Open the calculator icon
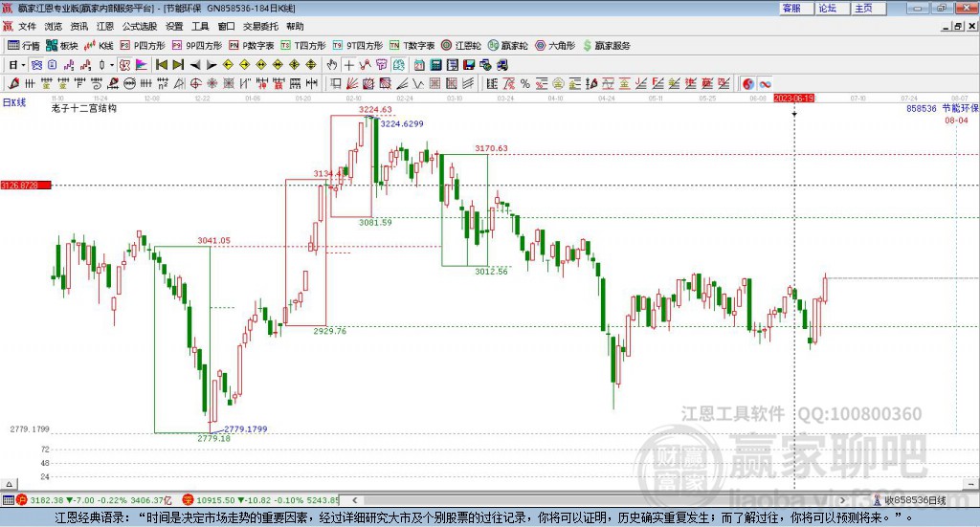 (x=435, y=65)
